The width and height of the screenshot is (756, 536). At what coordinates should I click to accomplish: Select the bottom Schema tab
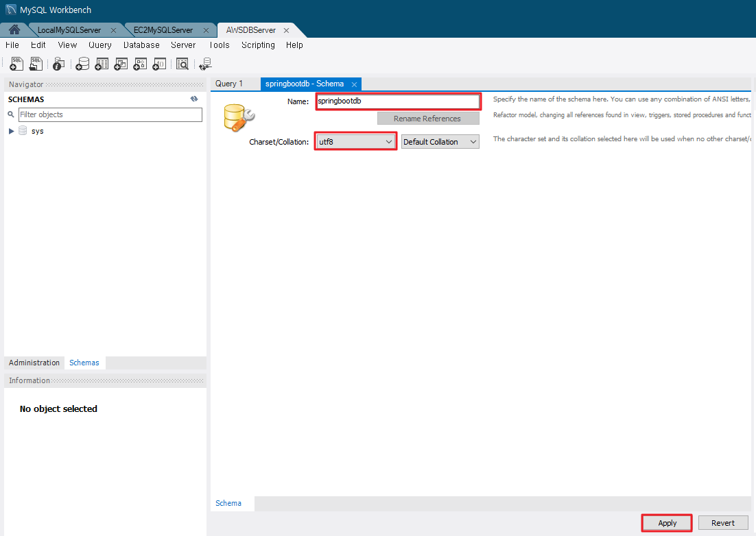(x=228, y=503)
